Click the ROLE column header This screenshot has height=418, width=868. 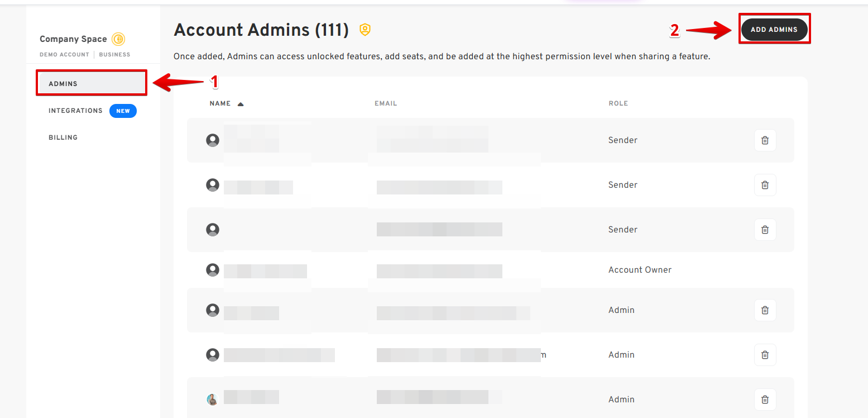pos(618,103)
